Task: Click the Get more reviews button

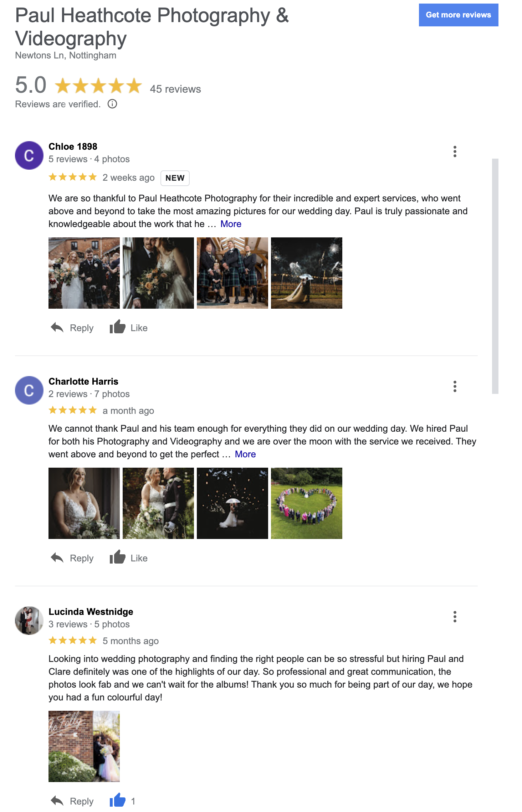Action: click(459, 15)
